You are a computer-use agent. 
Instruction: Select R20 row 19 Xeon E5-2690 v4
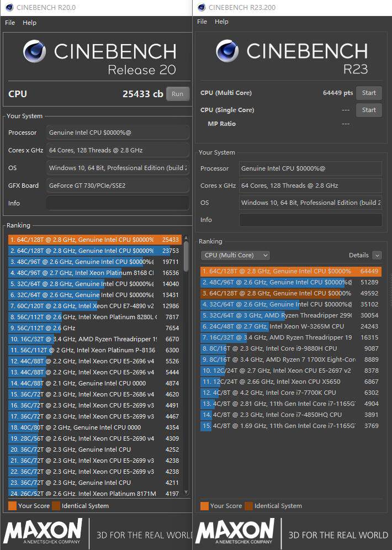(x=95, y=439)
